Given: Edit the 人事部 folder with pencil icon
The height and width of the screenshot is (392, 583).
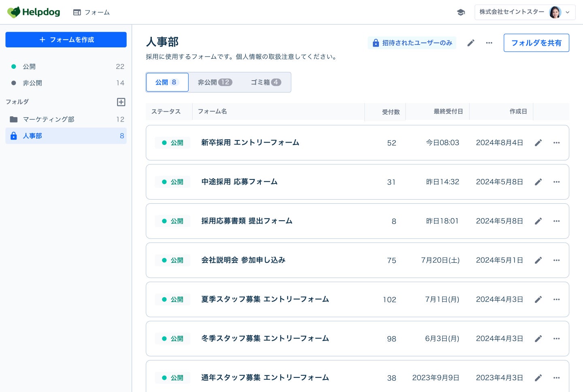Looking at the screenshot, I should (x=471, y=43).
